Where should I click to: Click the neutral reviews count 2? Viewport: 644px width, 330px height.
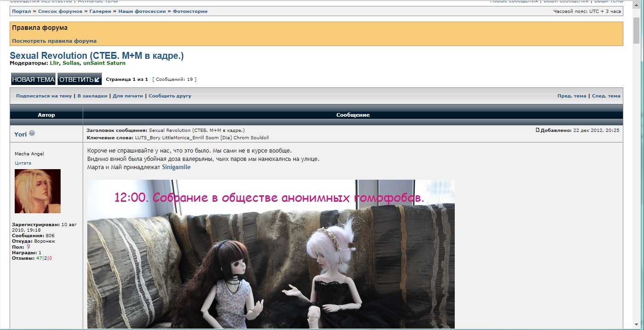pyautogui.click(x=45, y=258)
